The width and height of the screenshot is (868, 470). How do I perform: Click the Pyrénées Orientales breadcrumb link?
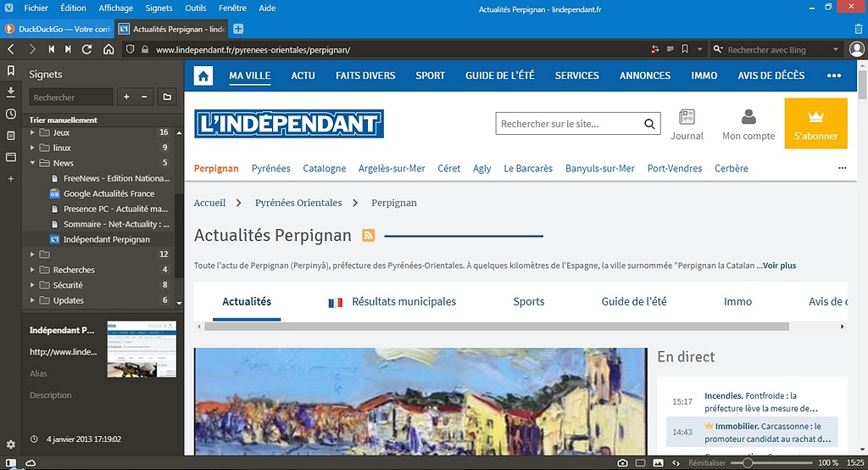(298, 203)
